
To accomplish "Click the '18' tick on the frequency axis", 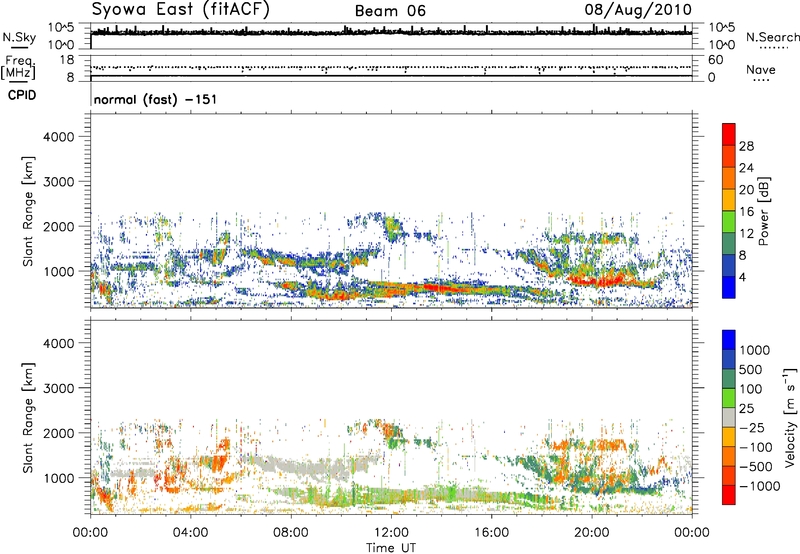I will (x=66, y=60).
